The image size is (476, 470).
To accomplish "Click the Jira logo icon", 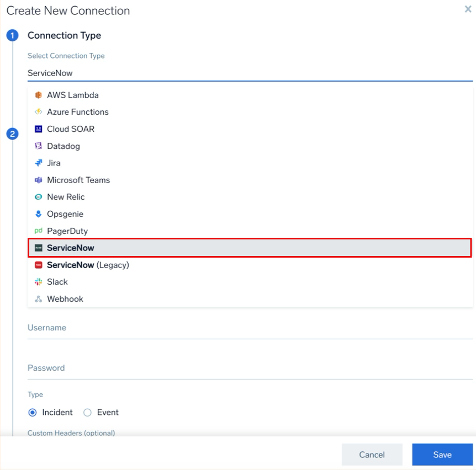I will click(x=38, y=163).
